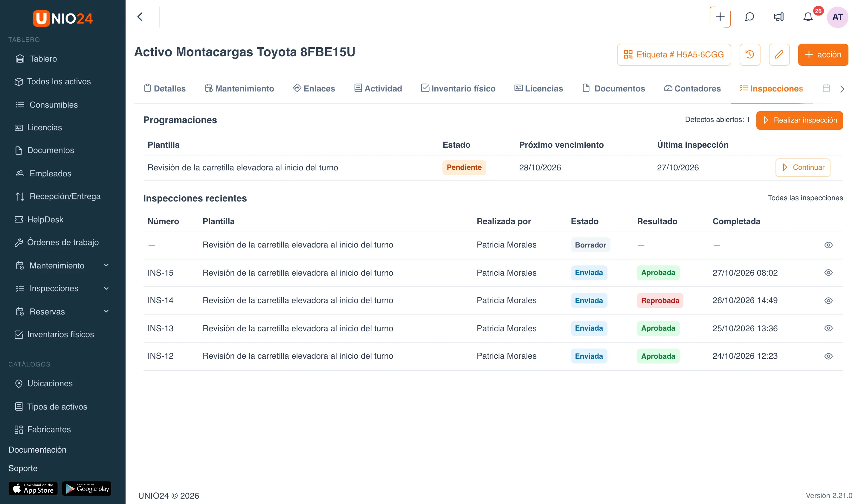861x504 pixels.
Task: Click Continuar on the pending schedule
Action: tap(803, 167)
